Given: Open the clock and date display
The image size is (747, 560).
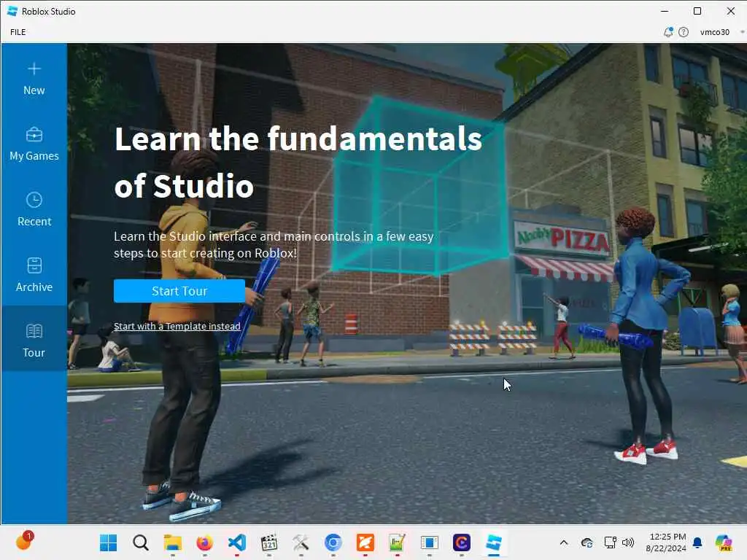Looking at the screenshot, I should (x=666, y=542).
